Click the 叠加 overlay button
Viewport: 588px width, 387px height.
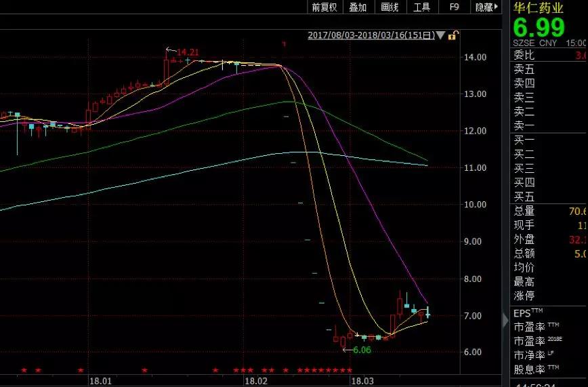(358, 7)
